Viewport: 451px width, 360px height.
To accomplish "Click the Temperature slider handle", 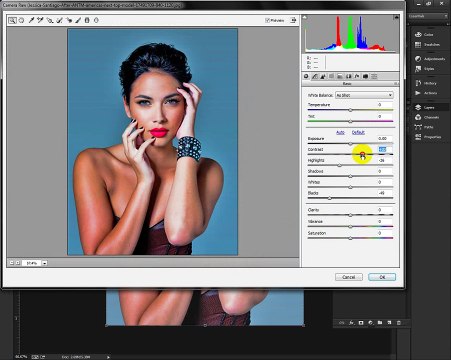I will tap(350, 110).
